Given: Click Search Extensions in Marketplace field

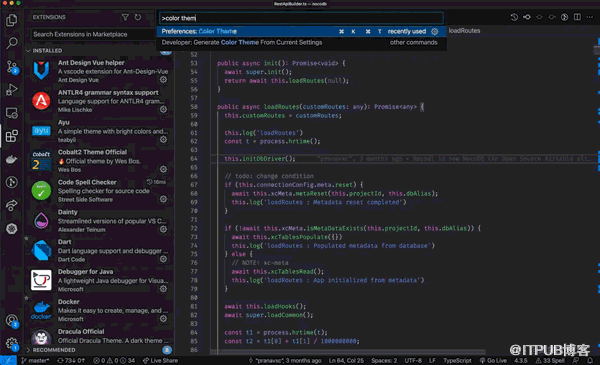Looking at the screenshot, I should point(93,34).
